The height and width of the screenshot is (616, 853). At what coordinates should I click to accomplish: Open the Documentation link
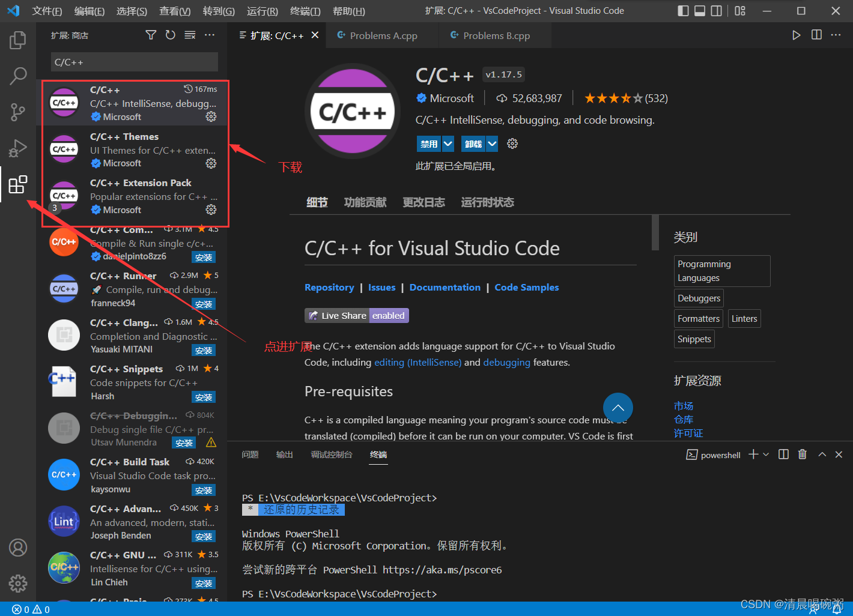[x=445, y=288]
